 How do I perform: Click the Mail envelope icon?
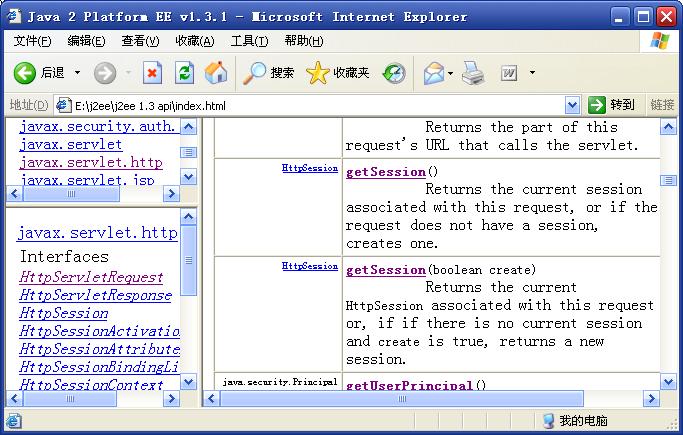(x=434, y=73)
